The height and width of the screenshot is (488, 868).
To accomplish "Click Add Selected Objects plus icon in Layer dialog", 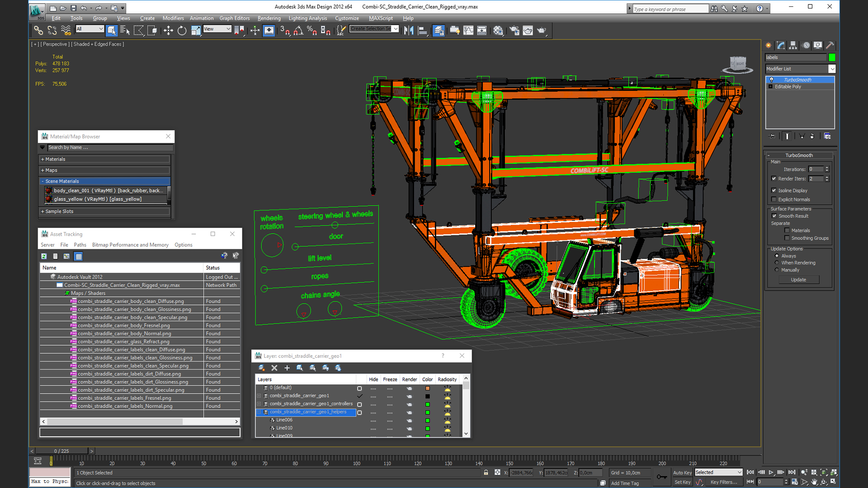I will click(x=287, y=368).
